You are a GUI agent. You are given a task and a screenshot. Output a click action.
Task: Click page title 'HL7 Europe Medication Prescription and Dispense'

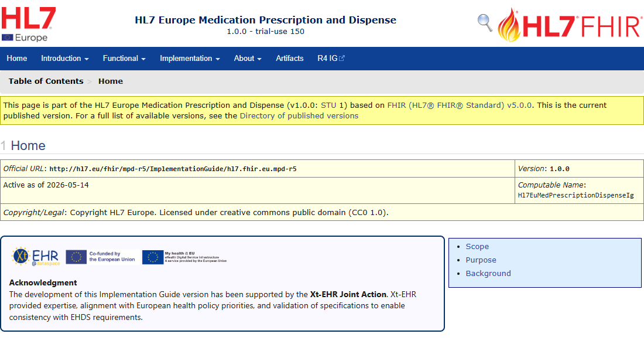tap(266, 20)
